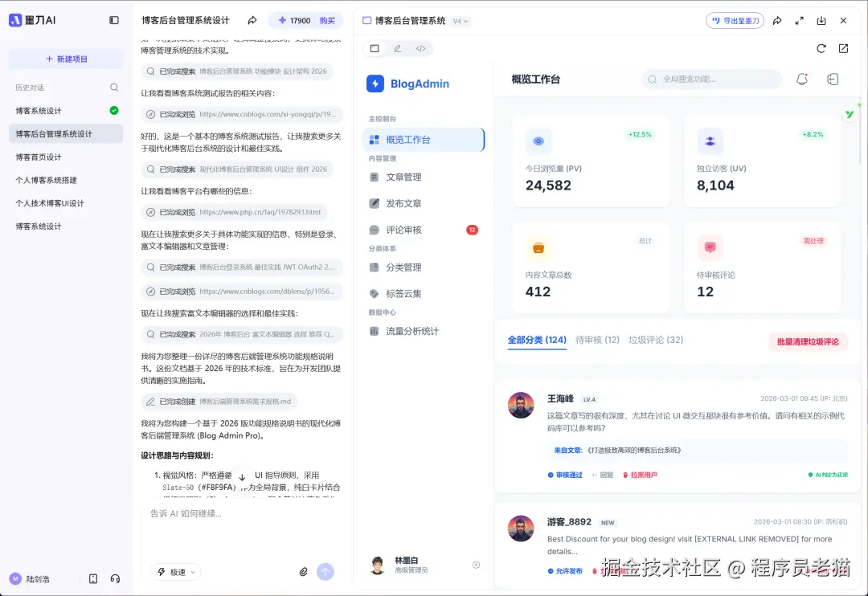Screen dimensions: 868x596
Task: Click the share icon beside 导出至墨刀
Action: tap(777, 20)
